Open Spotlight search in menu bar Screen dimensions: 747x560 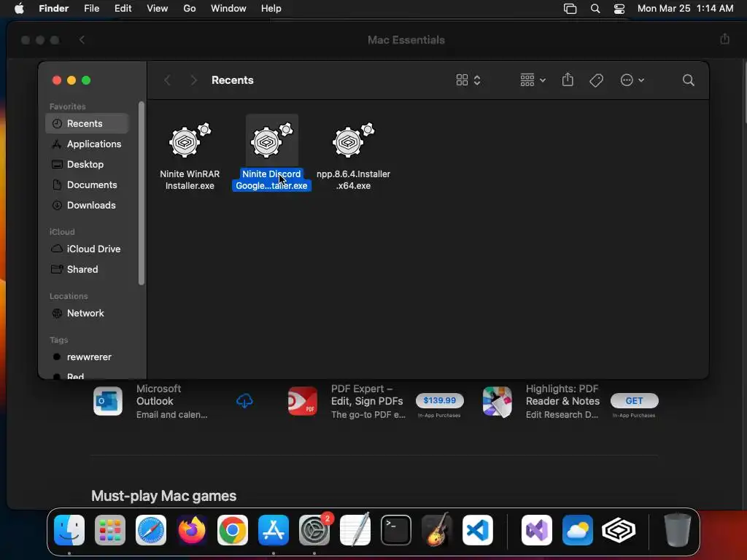coord(595,9)
